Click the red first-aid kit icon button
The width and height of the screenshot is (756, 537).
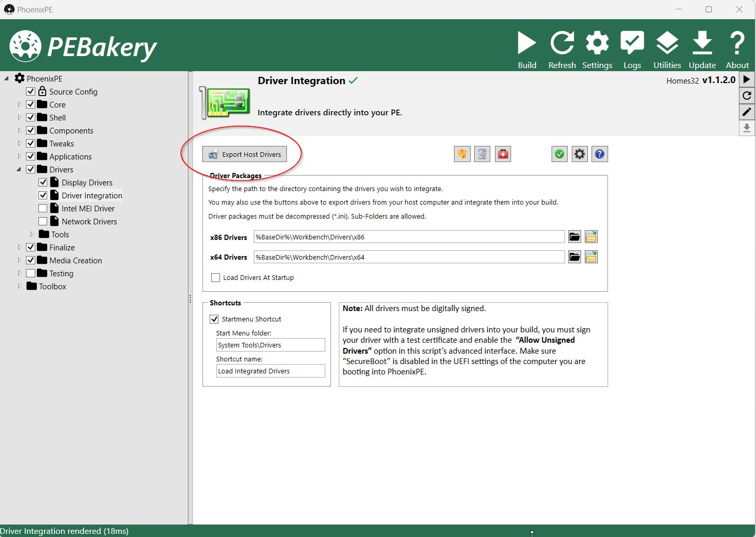click(x=503, y=154)
